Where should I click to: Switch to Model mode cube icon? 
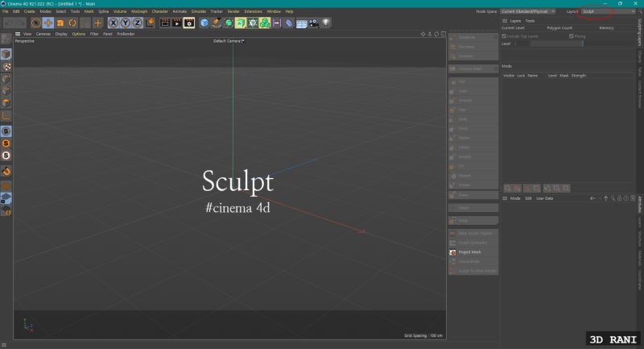point(6,54)
